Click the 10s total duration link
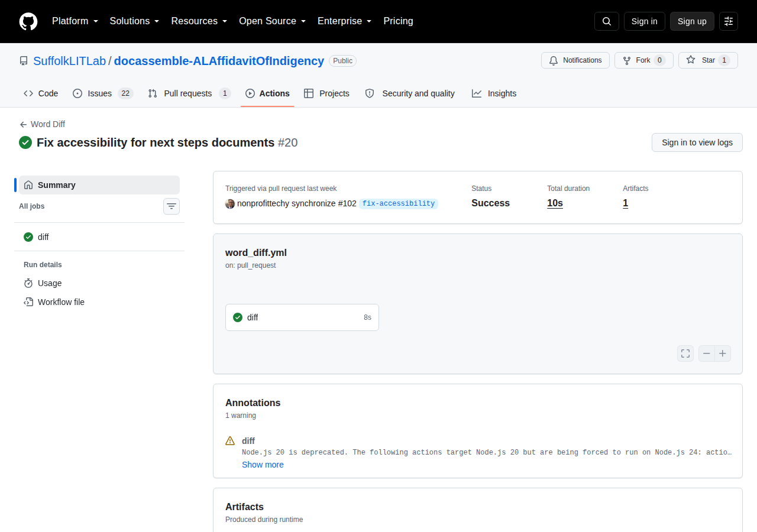Image resolution: width=757 pixels, height=532 pixels. (555, 203)
